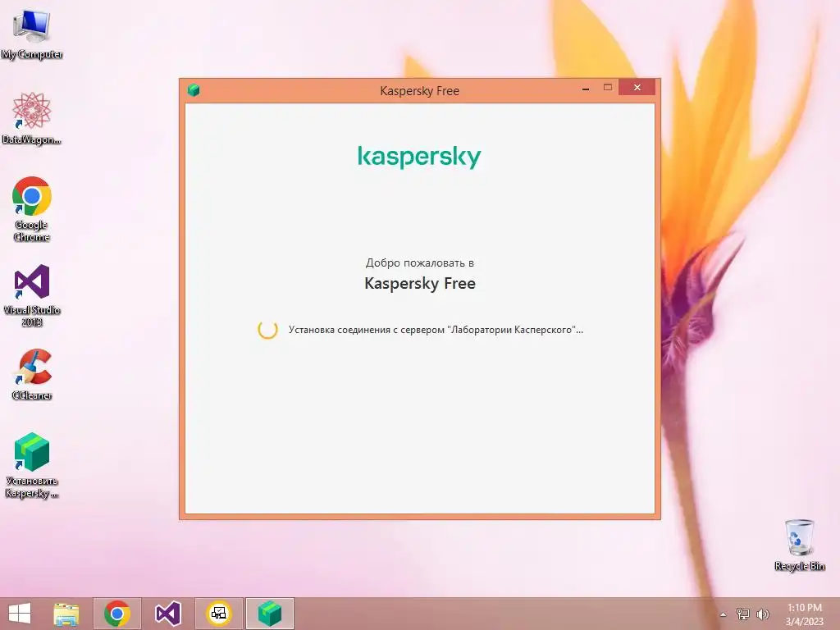This screenshot has height=630, width=840.
Task: Select the Recycle Bin desktop icon
Action: [800, 545]
